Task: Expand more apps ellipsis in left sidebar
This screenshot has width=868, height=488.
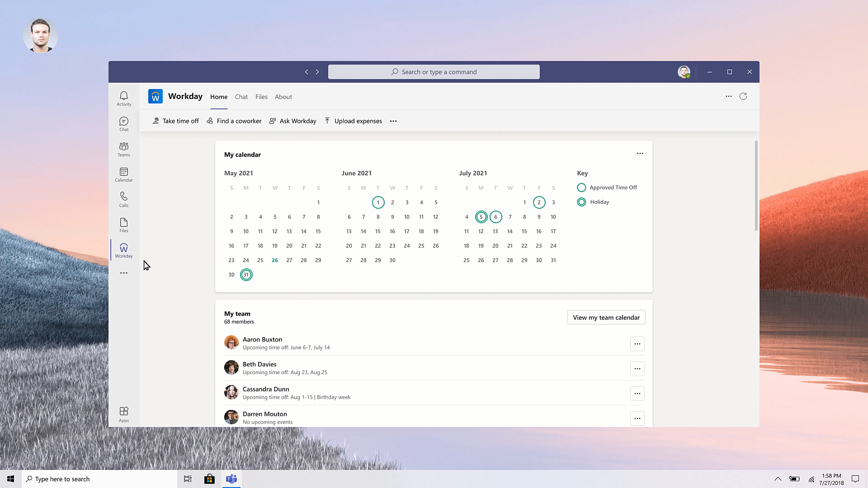Action: pyautogui.click(x=124, y=273)
